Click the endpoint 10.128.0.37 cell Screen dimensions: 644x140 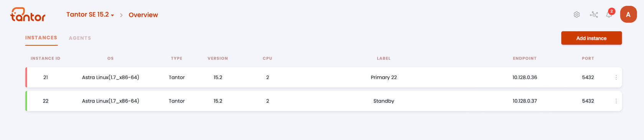tap(525, 101)
